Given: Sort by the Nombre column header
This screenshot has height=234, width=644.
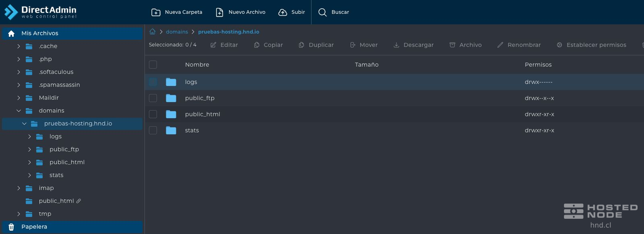Looking at the screenshot, I should tap(197, 65).
